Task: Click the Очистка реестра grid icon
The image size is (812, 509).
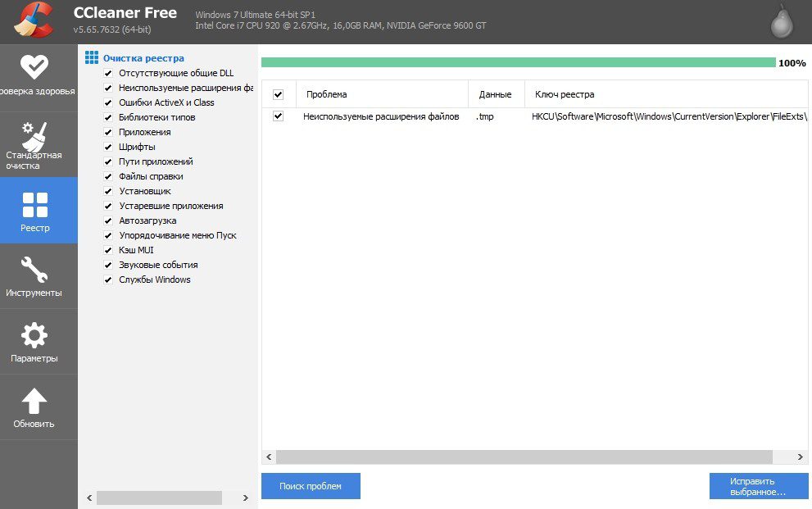Action: 92,57
